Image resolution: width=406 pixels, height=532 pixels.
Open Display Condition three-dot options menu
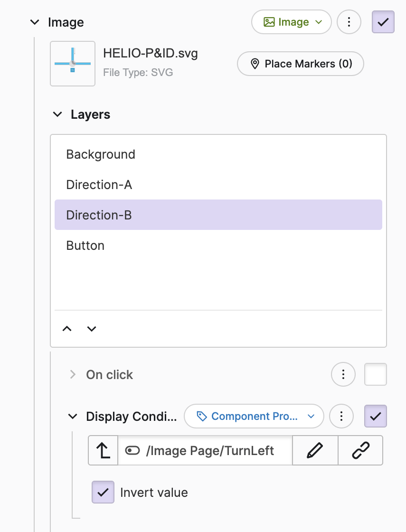tap(341, 417)
